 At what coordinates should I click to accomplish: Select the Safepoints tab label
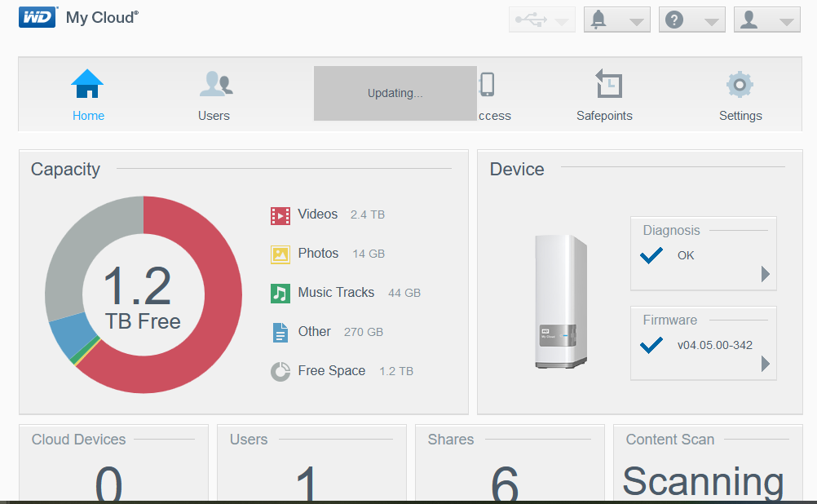604,116
